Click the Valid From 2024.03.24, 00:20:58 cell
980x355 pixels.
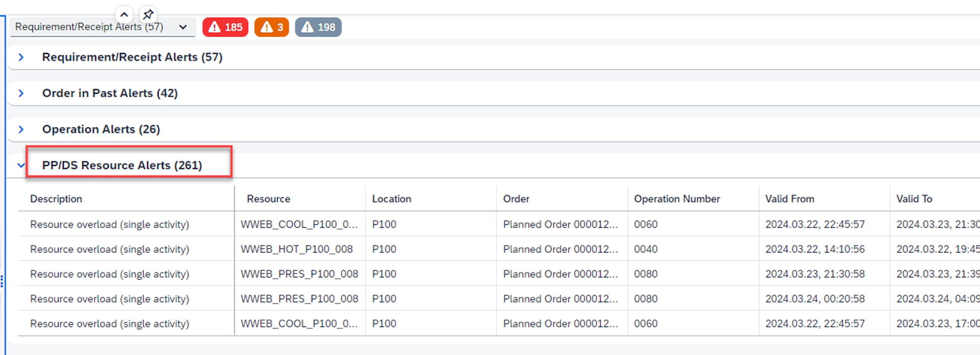coord(815,299)
